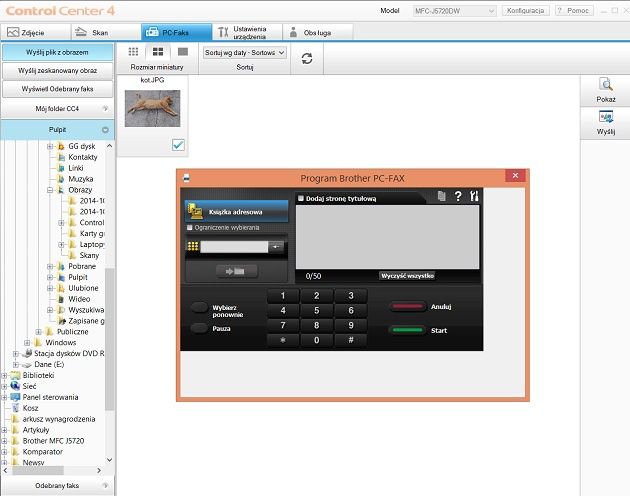Click Wyślij zeskanowany obraz button
This screenshot has height=496, width=630.
click(x=57, y=70)
